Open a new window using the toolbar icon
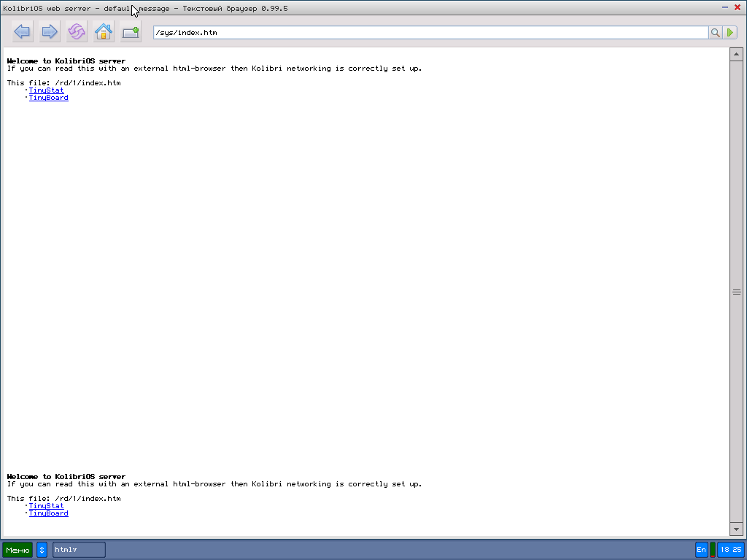747x560 pixels. [x=131, y=32]
